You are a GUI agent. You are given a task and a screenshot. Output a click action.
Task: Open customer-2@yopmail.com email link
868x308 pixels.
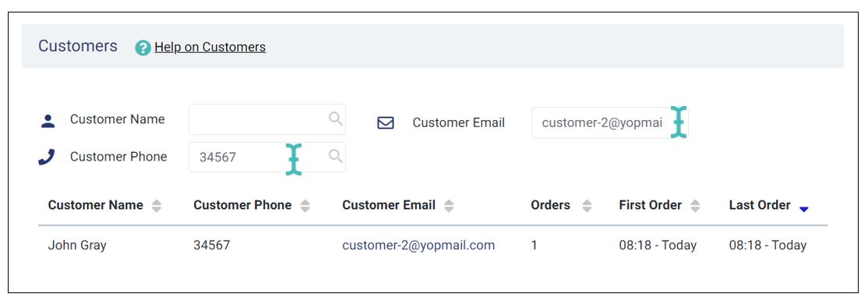418,245
